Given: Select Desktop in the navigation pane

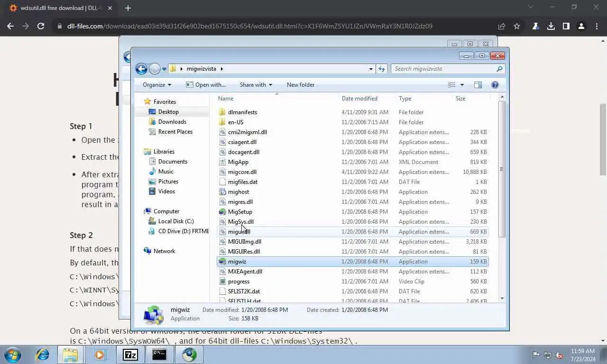Looking at the screenshot, I should (164, 112).
